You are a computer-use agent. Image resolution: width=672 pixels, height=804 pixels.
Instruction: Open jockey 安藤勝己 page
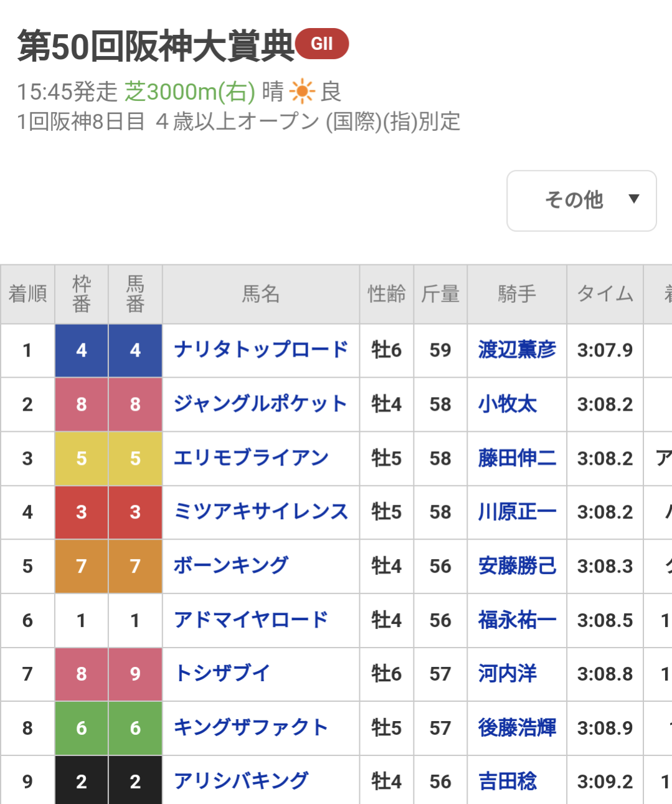516,566
